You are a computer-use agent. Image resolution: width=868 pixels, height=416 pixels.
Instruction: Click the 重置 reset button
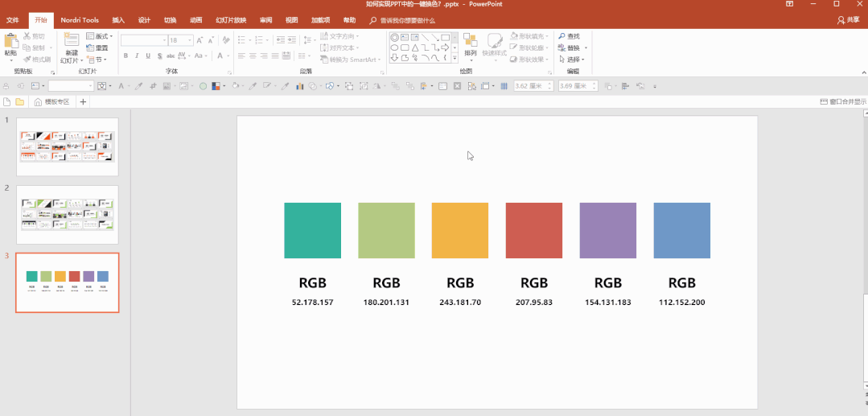(97, 47)
